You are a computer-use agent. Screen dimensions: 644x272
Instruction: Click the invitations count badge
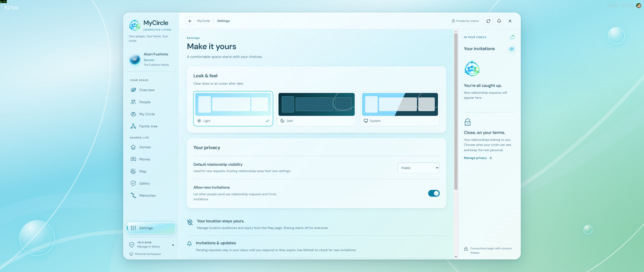coord(512,49)
